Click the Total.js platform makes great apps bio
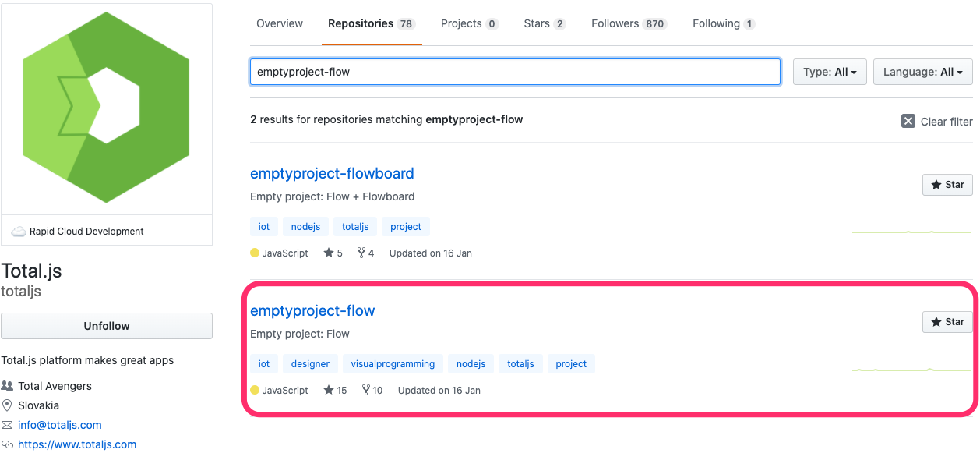The image size is (980, 453). [x=87, y=360]
